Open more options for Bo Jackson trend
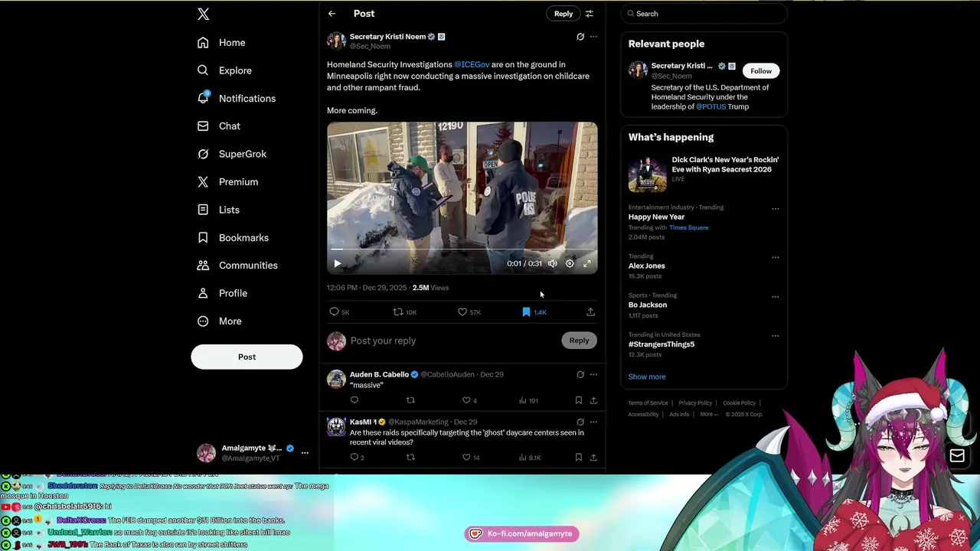Image resolution: width=980 pixels, height=551 pixels. tap(775, 297)
